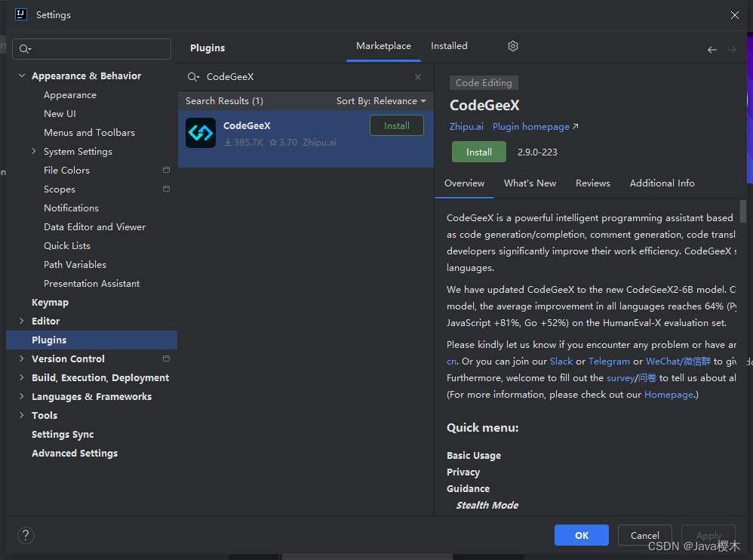Expand the System Settings node

point(34,151)
